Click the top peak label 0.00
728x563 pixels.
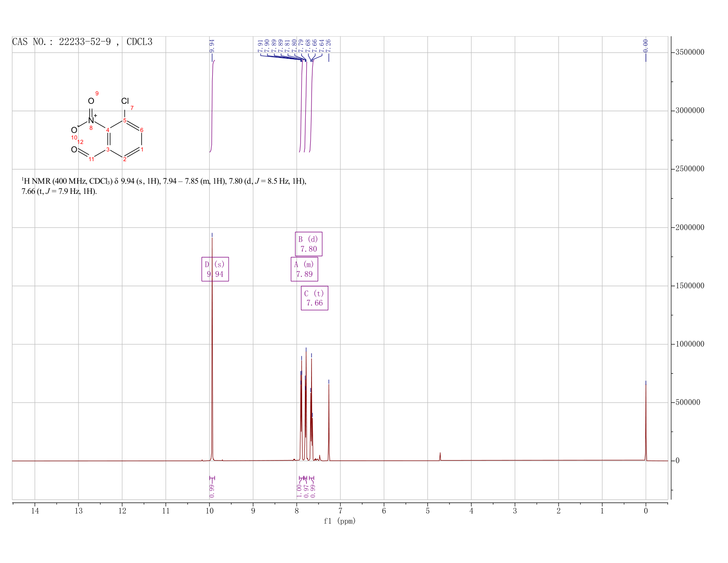click(x=645, y=45)
